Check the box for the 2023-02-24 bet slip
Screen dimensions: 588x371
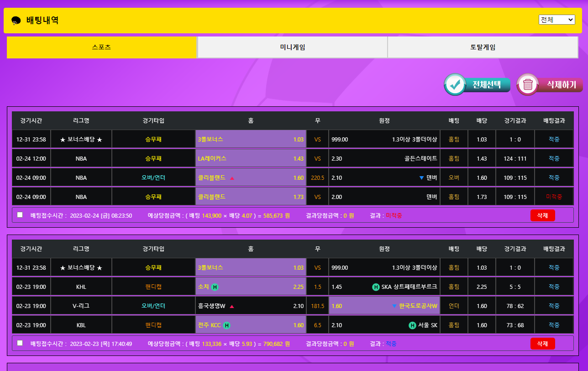click(20, 215)
